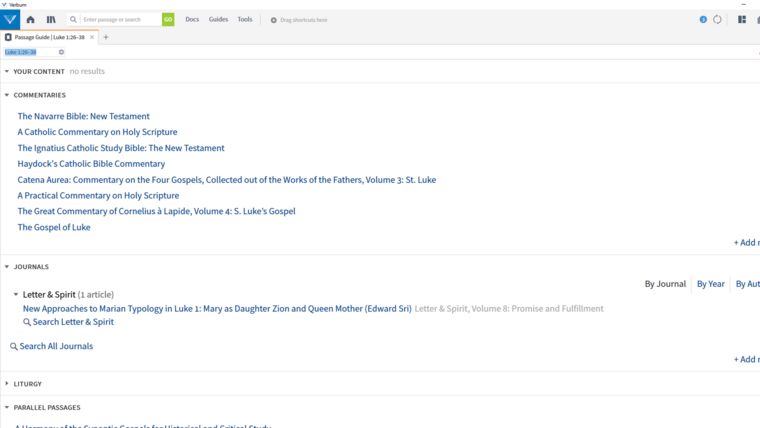Open Catena Aurea Volume 3 St. Luke
Viewport: 760px width, 428px height.
point(226,180)
